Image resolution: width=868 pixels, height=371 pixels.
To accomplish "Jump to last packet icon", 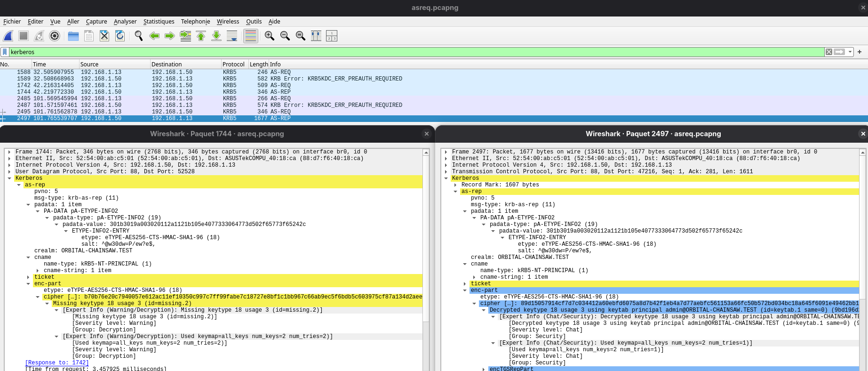I will 216,36.
